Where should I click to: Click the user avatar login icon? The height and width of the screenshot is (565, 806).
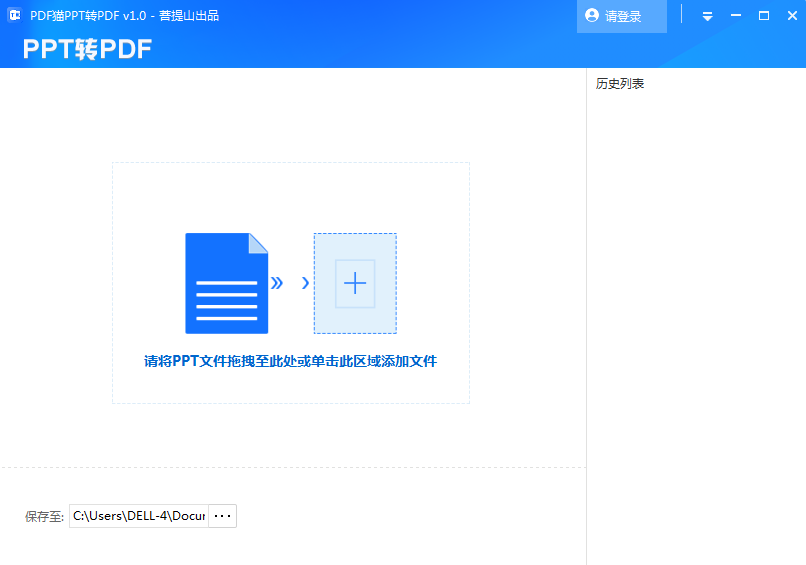coord(592,15)
